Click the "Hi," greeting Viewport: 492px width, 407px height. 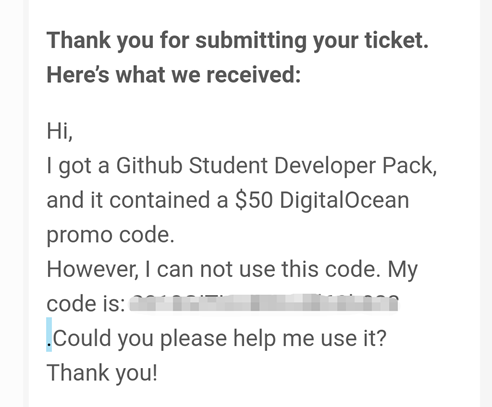60,131
